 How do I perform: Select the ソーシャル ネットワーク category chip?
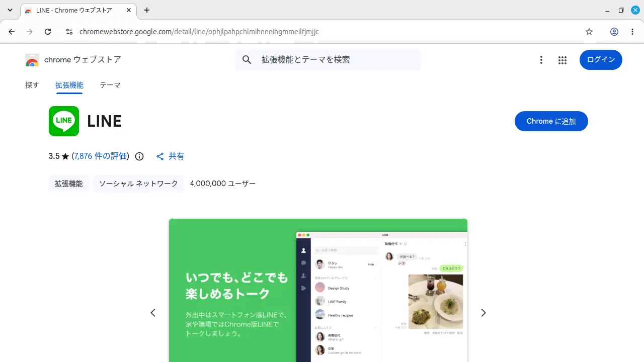coord(138,184)
